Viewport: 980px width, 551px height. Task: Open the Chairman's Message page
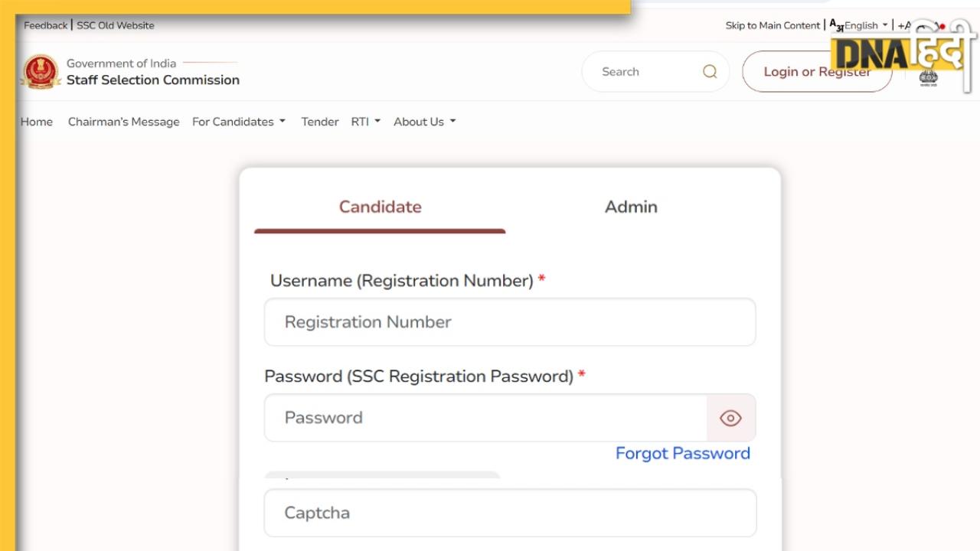(x=123, y=122)
